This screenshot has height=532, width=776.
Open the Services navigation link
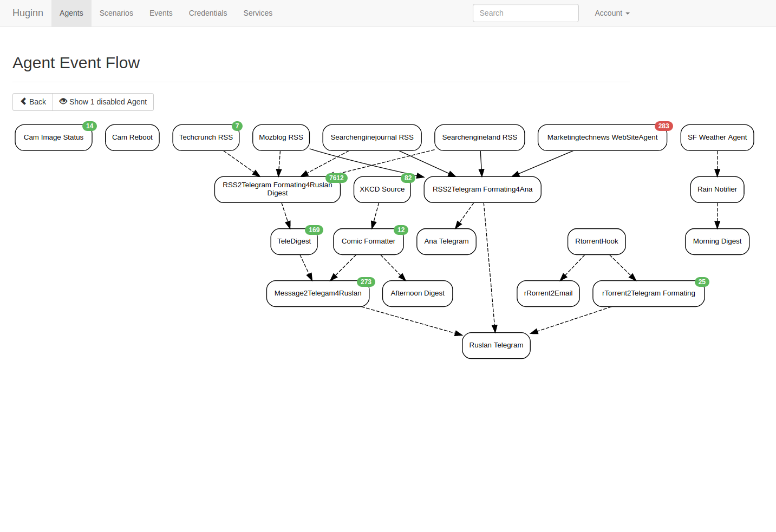coord(258,13)
